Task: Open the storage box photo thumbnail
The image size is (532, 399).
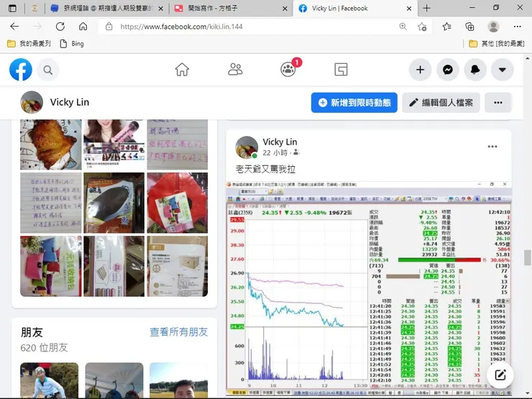Action: tap(178, 266)
